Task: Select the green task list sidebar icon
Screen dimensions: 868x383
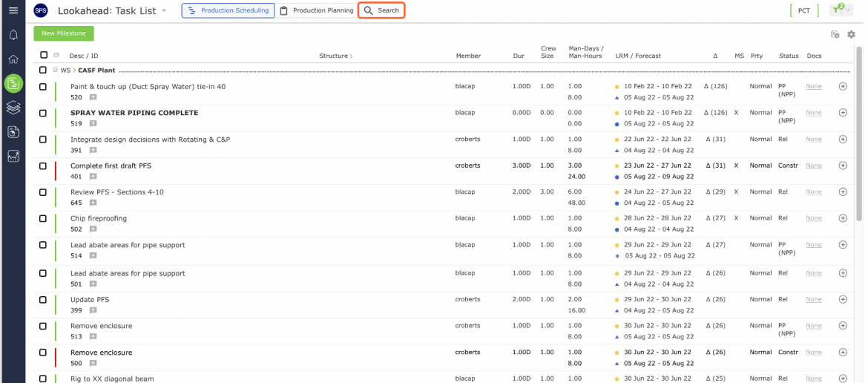Action: click(x=13, y=84)
